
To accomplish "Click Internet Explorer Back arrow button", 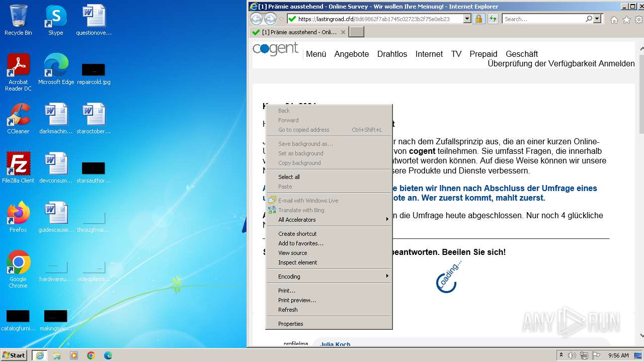I will click(256, 19).
